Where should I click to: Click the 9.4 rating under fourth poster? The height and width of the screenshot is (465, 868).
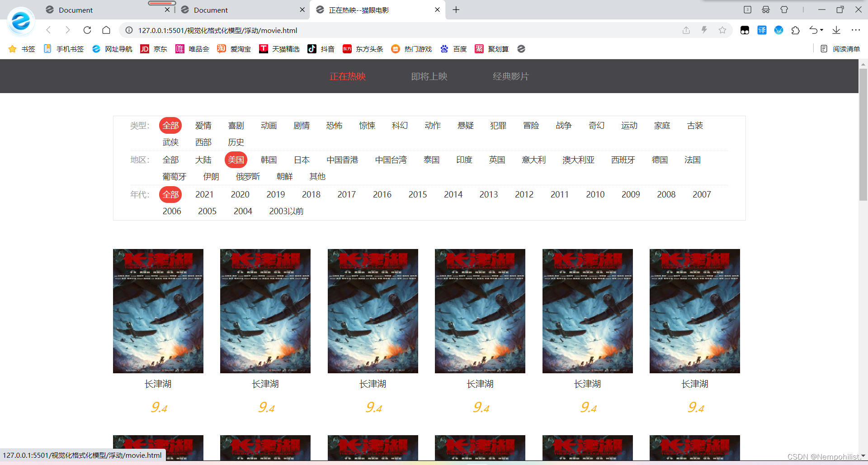click(x=481, y=408)
